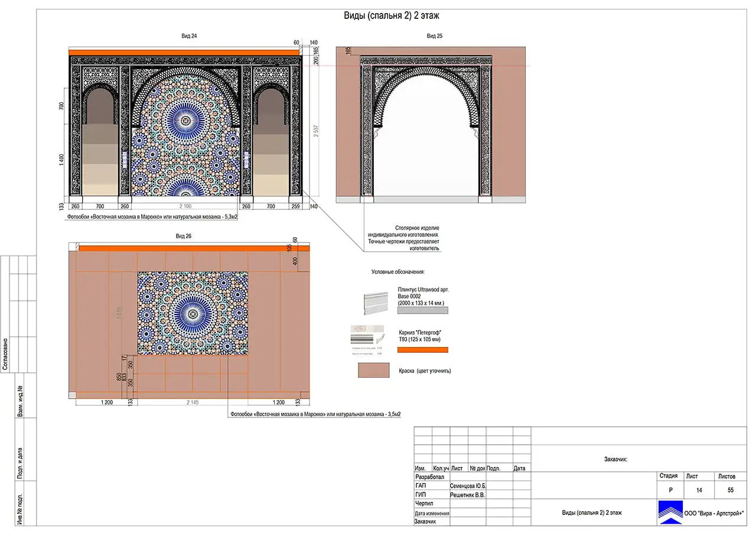Click the large central mosaic arch in Вид 24
The height and width of the screenshot is (535, 756).
point(185,131)
